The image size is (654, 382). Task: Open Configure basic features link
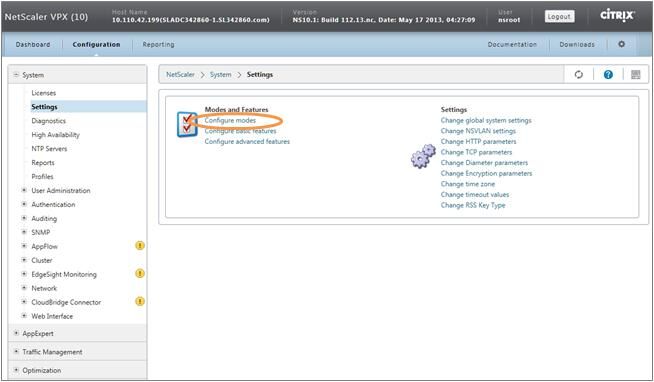[x=240, y=131]
